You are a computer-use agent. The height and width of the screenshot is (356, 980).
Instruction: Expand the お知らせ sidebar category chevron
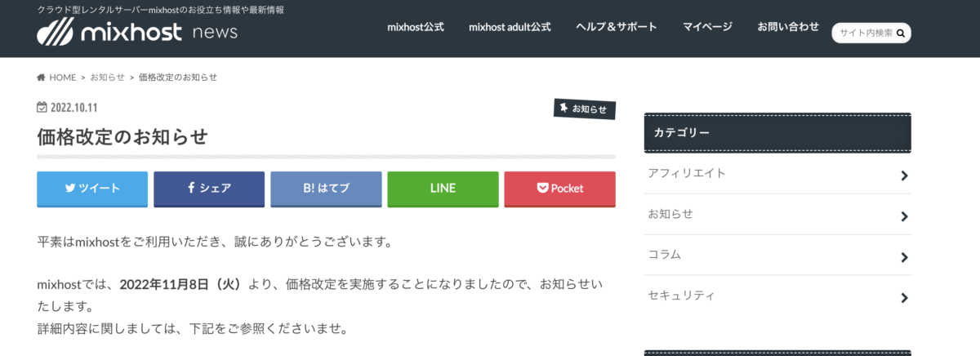904,216
